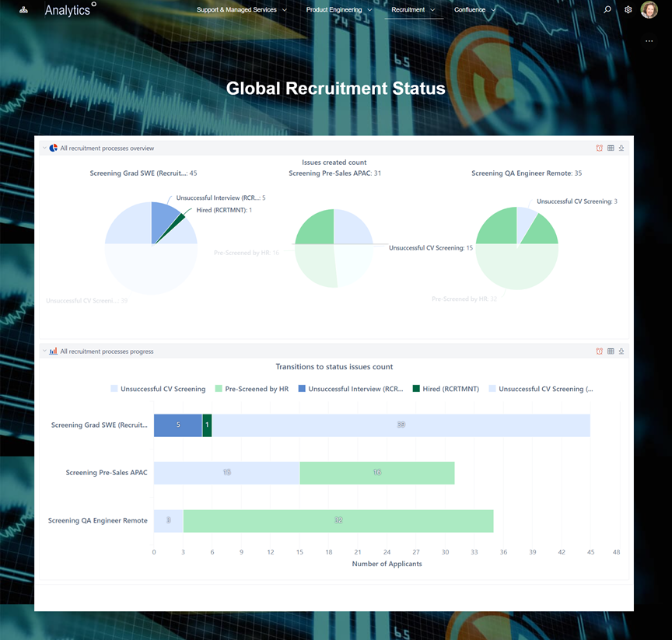Viewport: 672px width, 640px height.
Task: Export data from the progress gadget
Action: coord(621,351)
